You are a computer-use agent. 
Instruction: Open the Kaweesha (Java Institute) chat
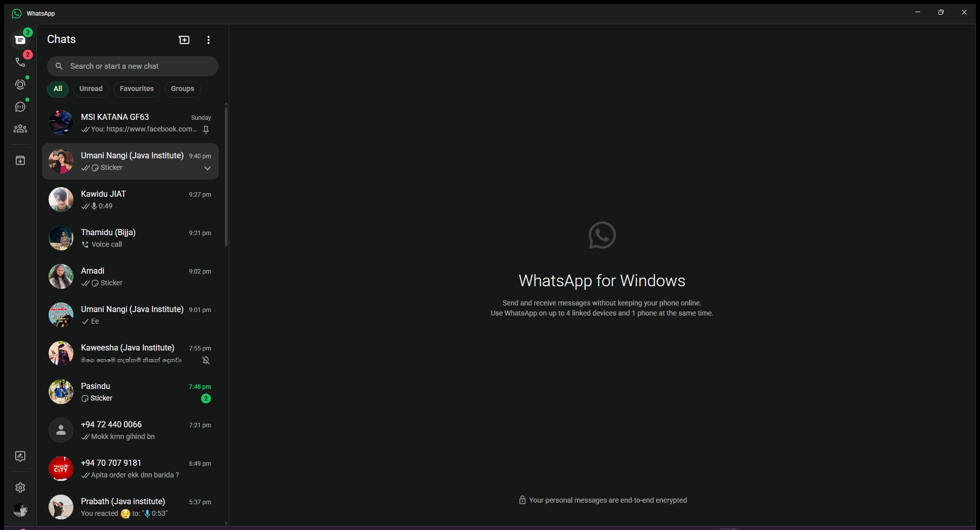click(131, 354)
